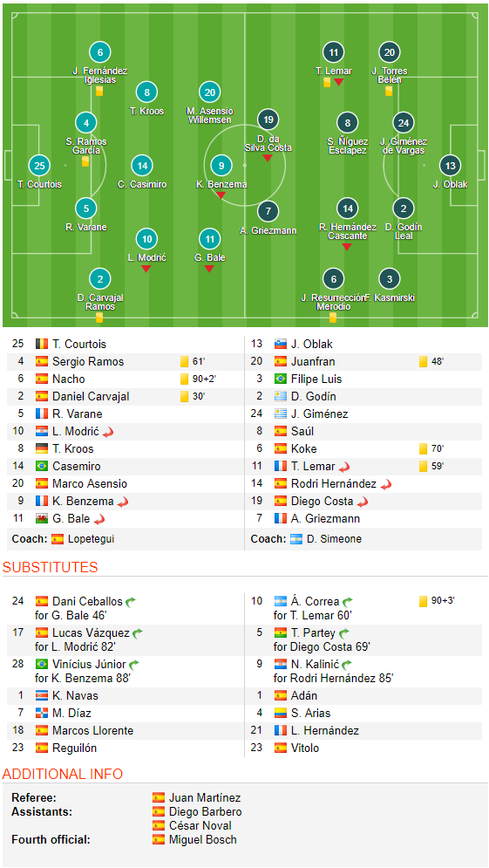Image resolution: width=489 pixels, height=868 pixels.
Task: Select Griezmann's number 7 pitch marker
Action: (x=268, y=211)
